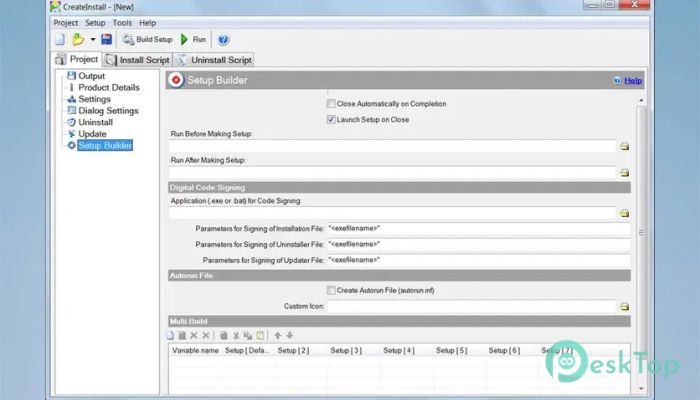Viewport: 700px width, 400px height.
Task: Click the Run After Making Setup field
Action: coord(392,172)
